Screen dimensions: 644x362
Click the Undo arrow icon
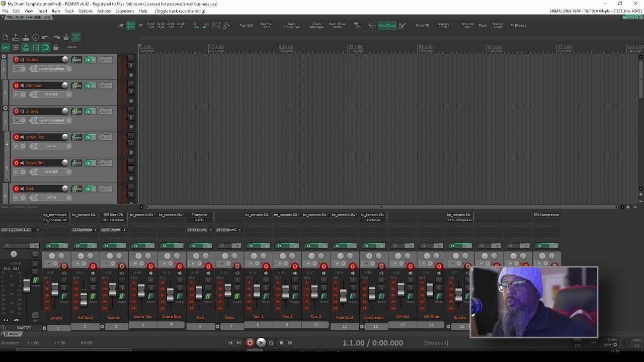tap(46, 37)
